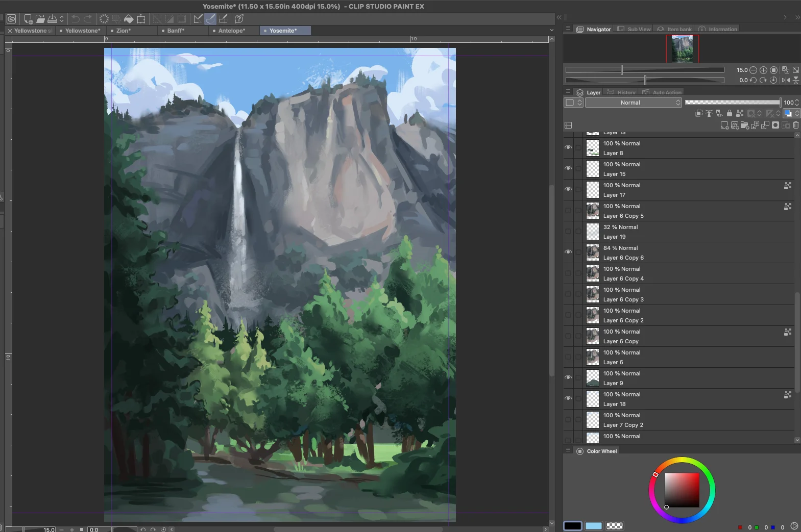The width and height of the screenshot is (801, 532).
Task: Show hidden Layer 19 visibility box
Action: (x=568, y=231)
